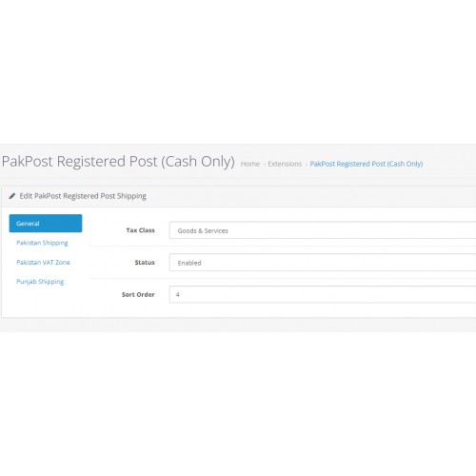Viewport: 476px width, 476px height.
Task: Switch to the Pakistan Shipping tab
Action: 42,243
